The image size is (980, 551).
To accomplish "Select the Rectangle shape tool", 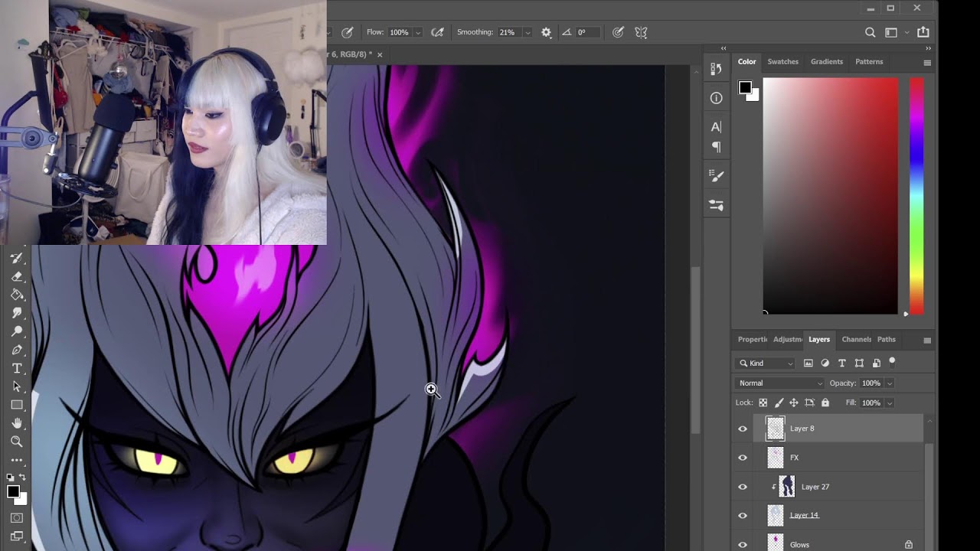I will (x=17, y=405).
